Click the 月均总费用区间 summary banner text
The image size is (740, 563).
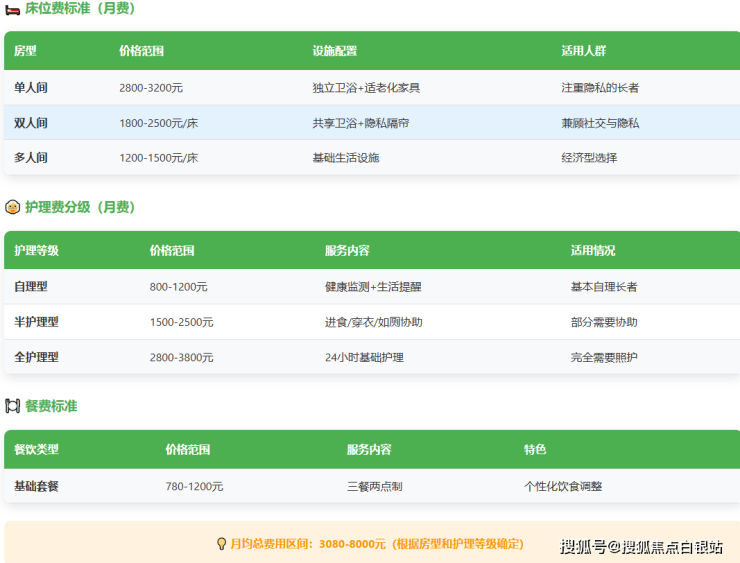(x=376, y=544)
